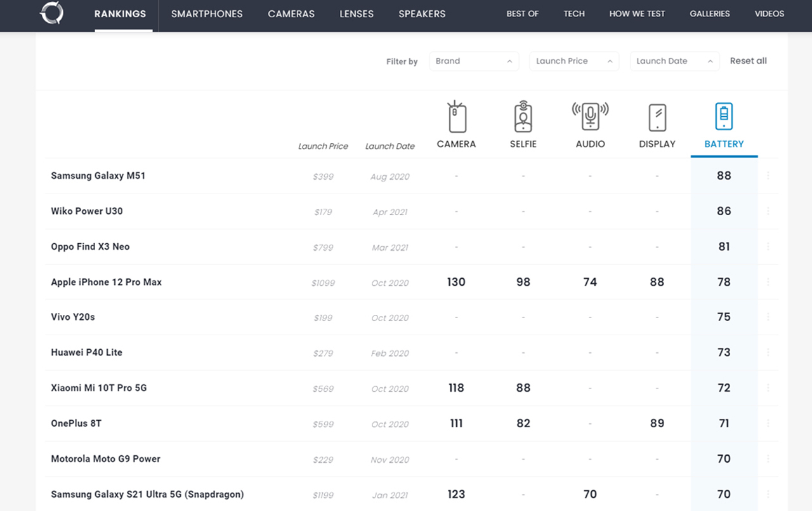The width and height of the screenshot is (812, 511).
Task: Go to the Tech section
Action: (x=574, y=13)
